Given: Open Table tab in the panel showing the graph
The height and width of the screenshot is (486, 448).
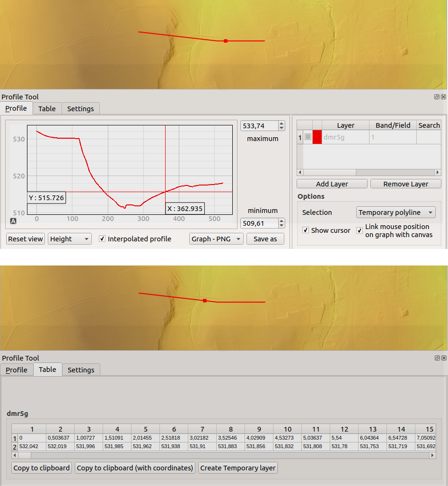Looking at the screenshot, I should 47,109.
